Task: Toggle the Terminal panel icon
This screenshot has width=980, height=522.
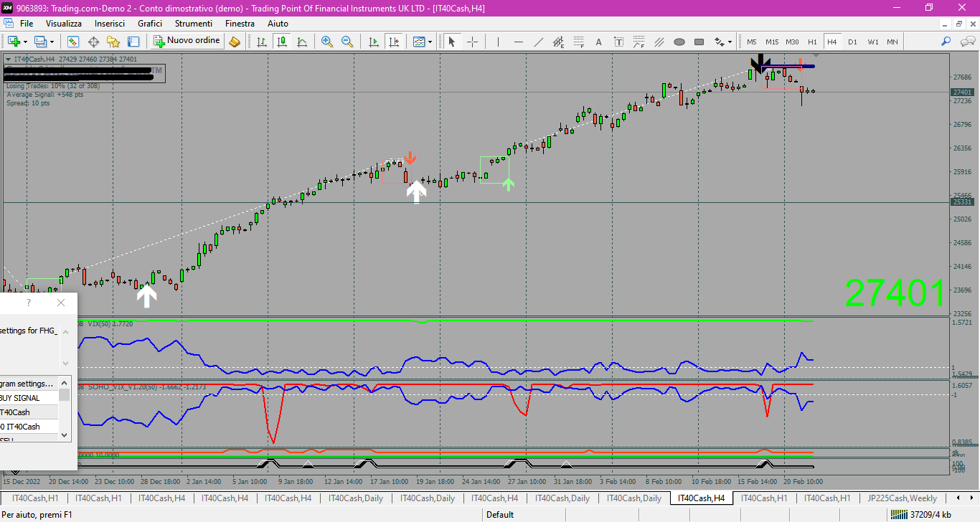Action: [x=133, y=42]
